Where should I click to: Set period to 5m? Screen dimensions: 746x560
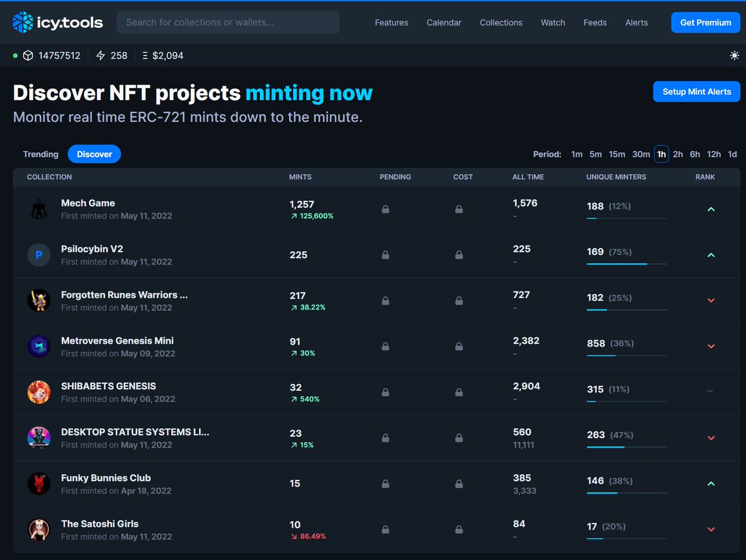596,154
